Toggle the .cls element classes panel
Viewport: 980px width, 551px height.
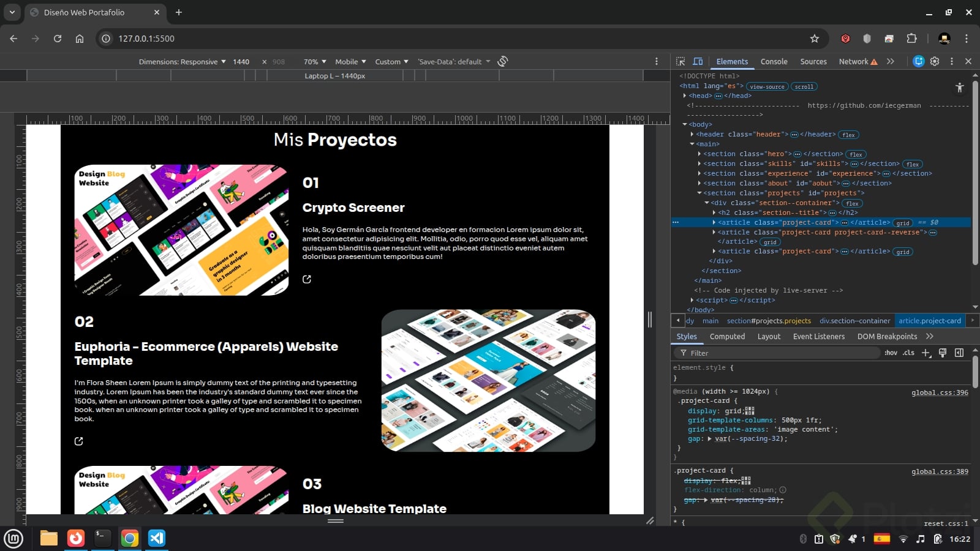pos(908,353)
